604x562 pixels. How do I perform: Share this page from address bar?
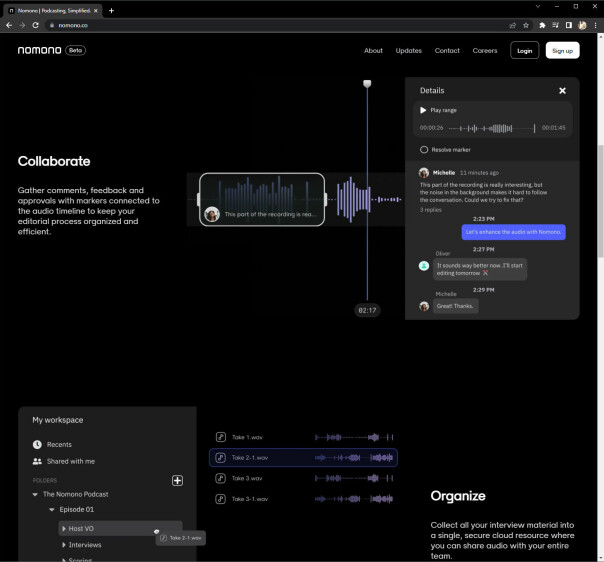pyautogui.click(x=513, y=25)
